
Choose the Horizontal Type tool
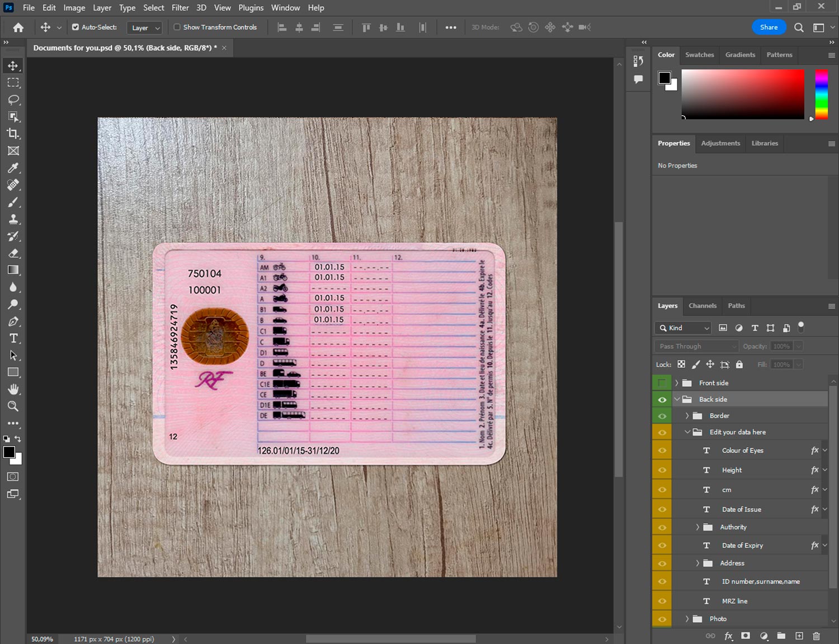click(x=13, y=338)
